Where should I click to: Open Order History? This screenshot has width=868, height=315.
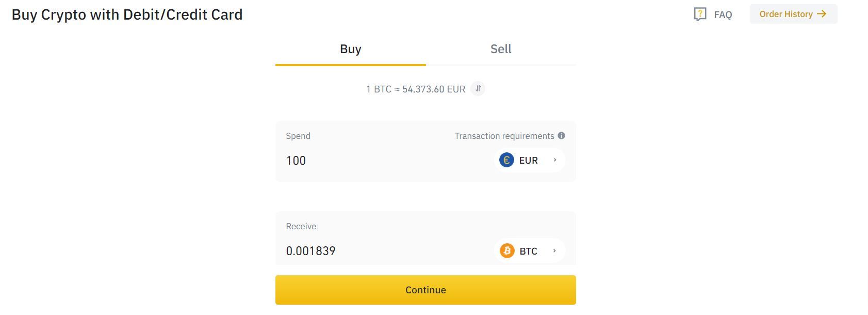click(x=787, y=14)
